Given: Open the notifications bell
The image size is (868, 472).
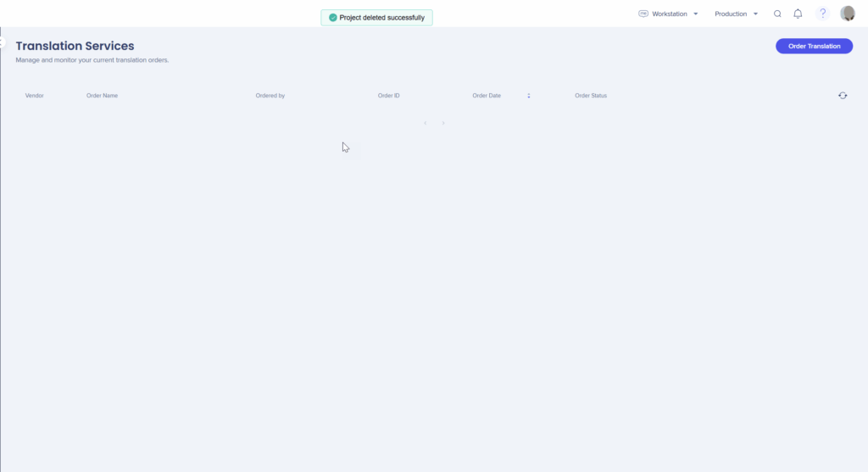Looking at the screenshot, I should (798, 14).
